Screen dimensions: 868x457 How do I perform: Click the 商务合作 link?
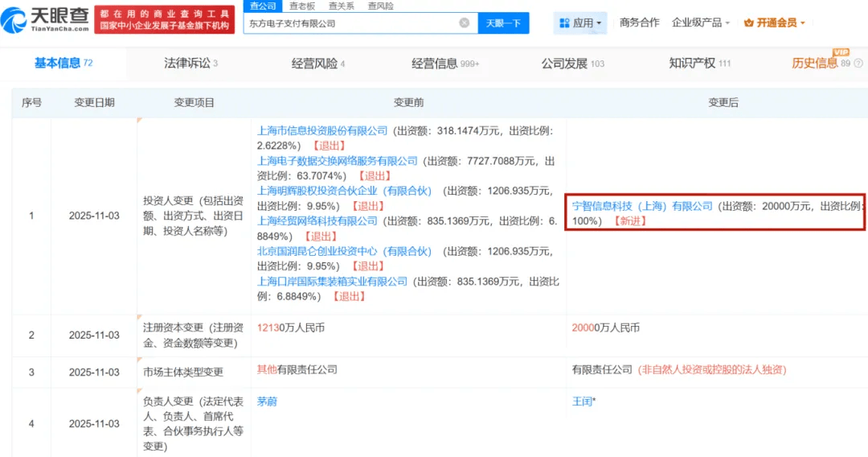click(x=639, y=23)
